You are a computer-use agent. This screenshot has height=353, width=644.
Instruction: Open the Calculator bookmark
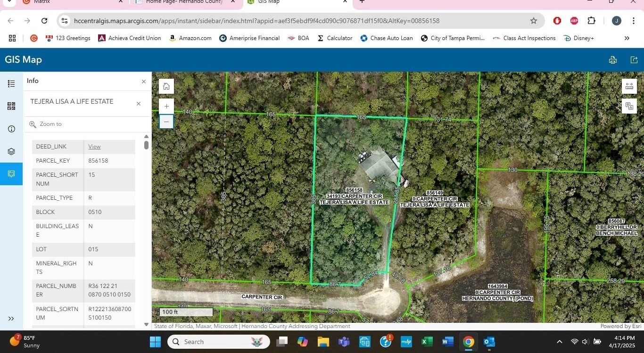(335, 38)
